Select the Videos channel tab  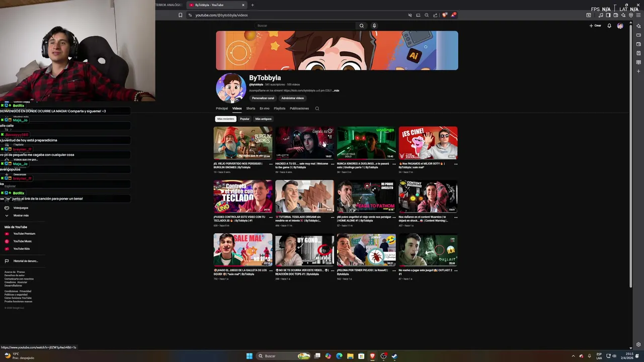click(237, 109)
